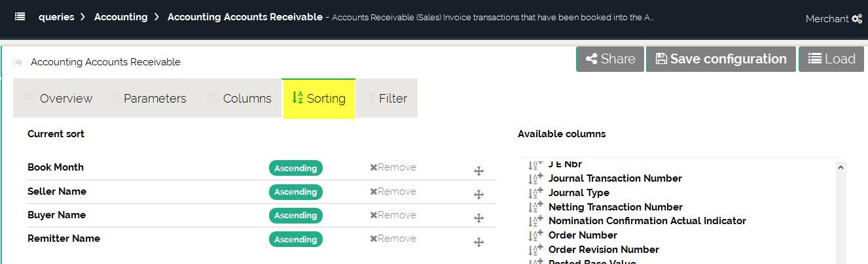Click the drag handle for Book Month
This screenshot has width=868, height=264.
479,171
